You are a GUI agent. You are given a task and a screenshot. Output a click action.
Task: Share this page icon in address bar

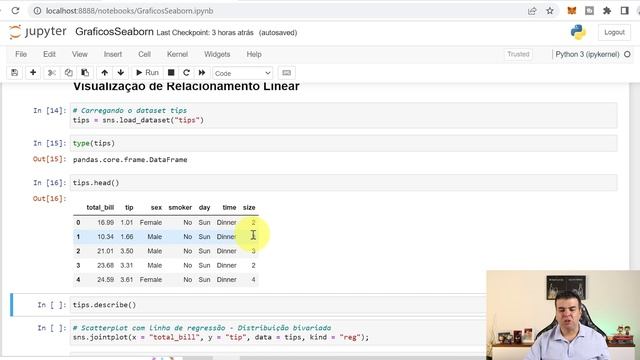click(532, 11)
